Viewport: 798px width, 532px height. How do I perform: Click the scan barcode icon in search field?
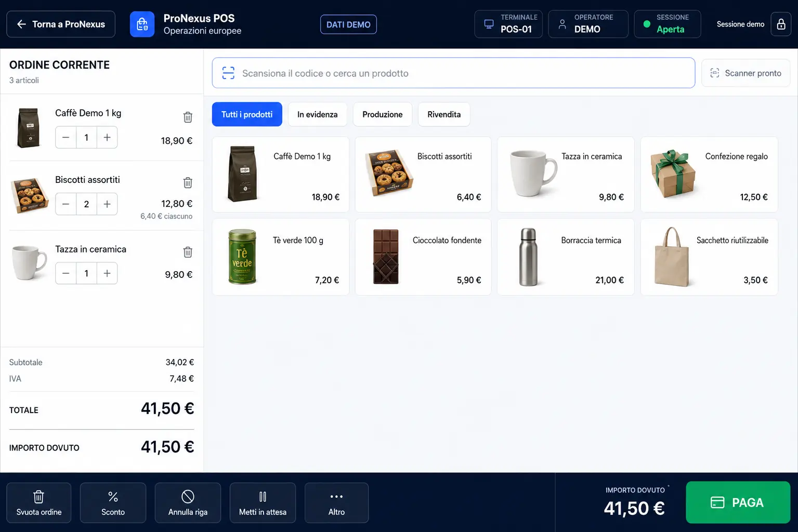pyautogui.click(x=228, y=73)
